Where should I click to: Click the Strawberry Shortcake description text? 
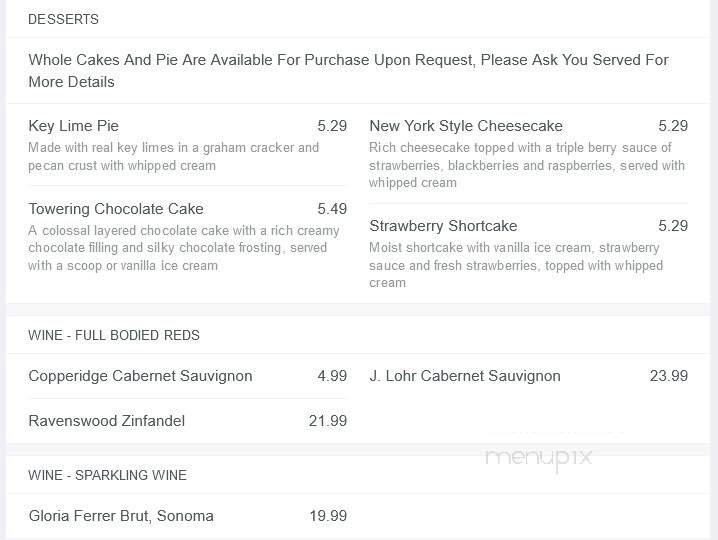pos(515,265)
